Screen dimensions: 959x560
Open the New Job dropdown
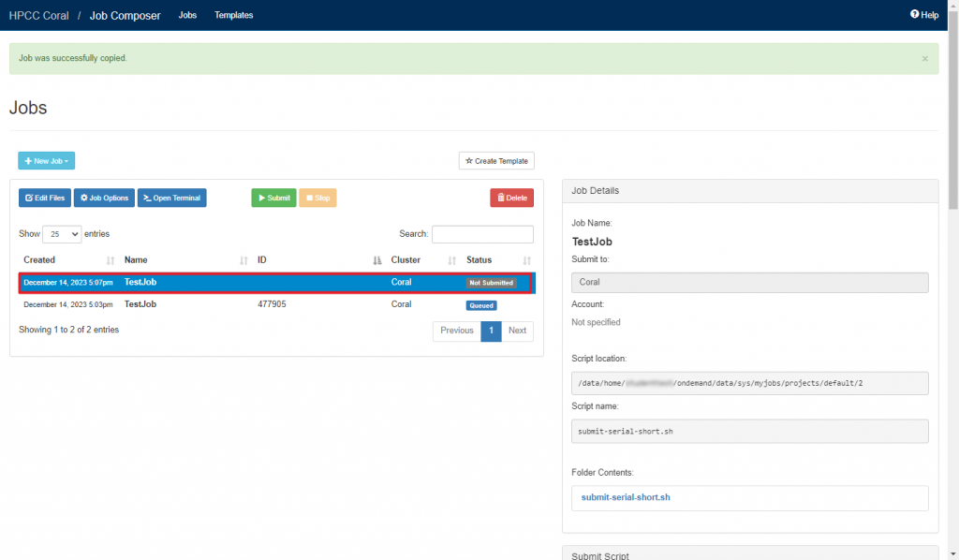coord(46,160)
